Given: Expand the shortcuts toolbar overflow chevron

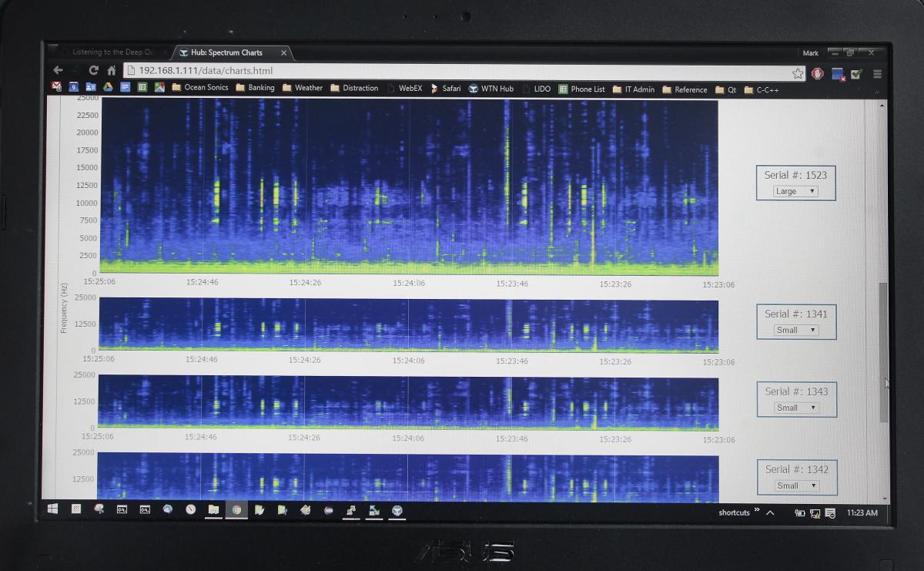Looking at the screenshot, I should tap(757, 510).
